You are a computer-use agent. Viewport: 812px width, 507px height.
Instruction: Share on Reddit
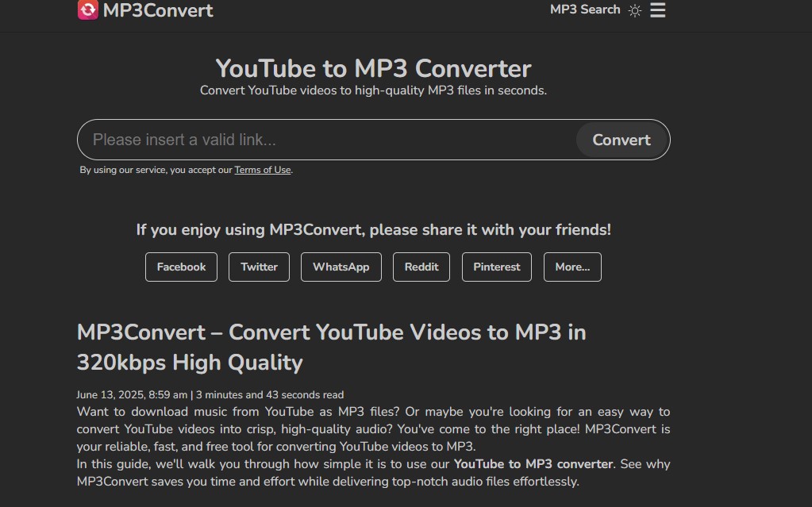coord(421,267)
